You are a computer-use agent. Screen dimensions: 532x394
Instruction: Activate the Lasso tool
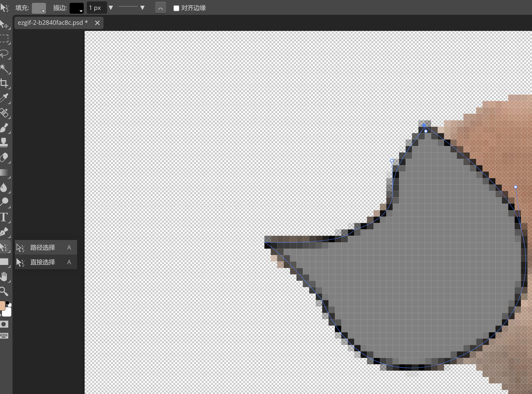5,54
